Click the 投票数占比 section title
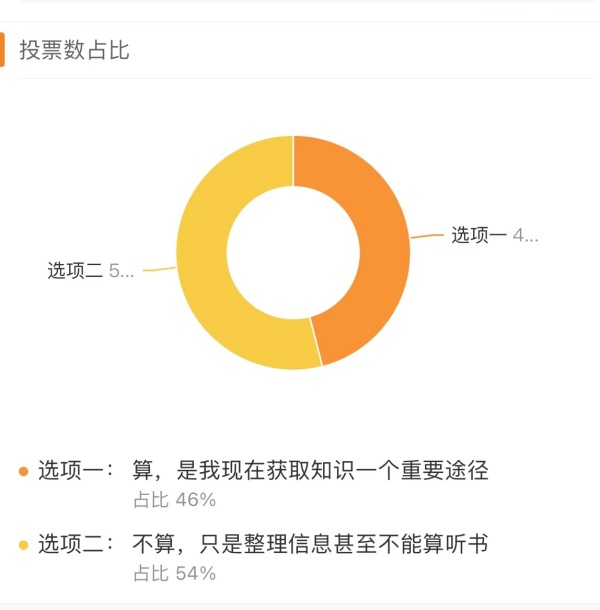Screen dimensions: 600x610 [x=75, y=50]
